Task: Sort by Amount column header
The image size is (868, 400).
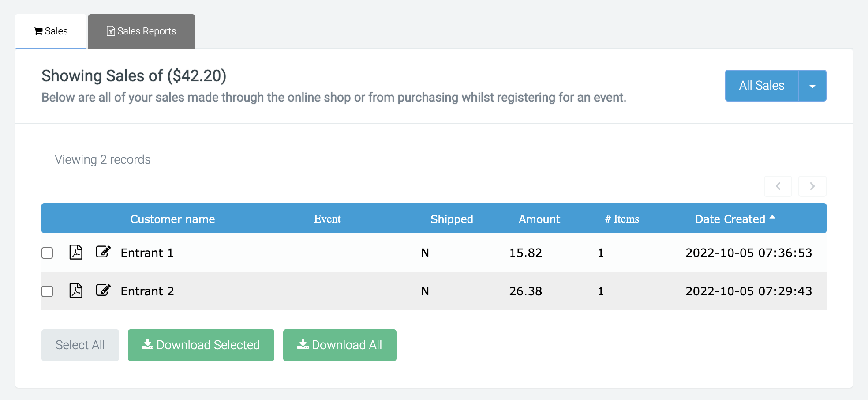Action: point(539,219)
